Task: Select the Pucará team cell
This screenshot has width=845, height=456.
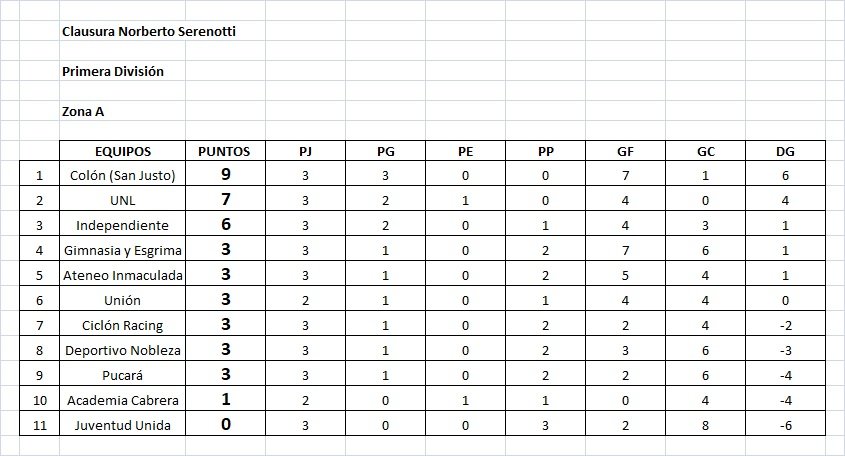Action: [122, 375]
